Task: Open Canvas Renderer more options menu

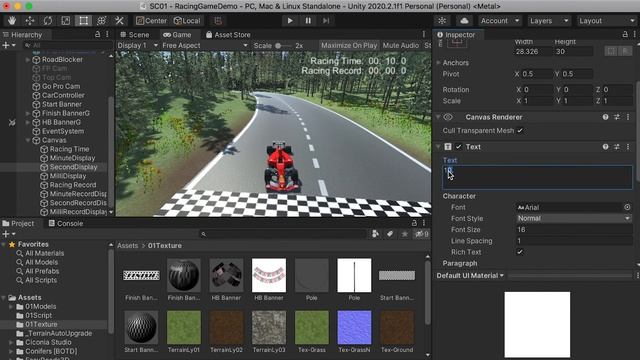Action: 628,117
